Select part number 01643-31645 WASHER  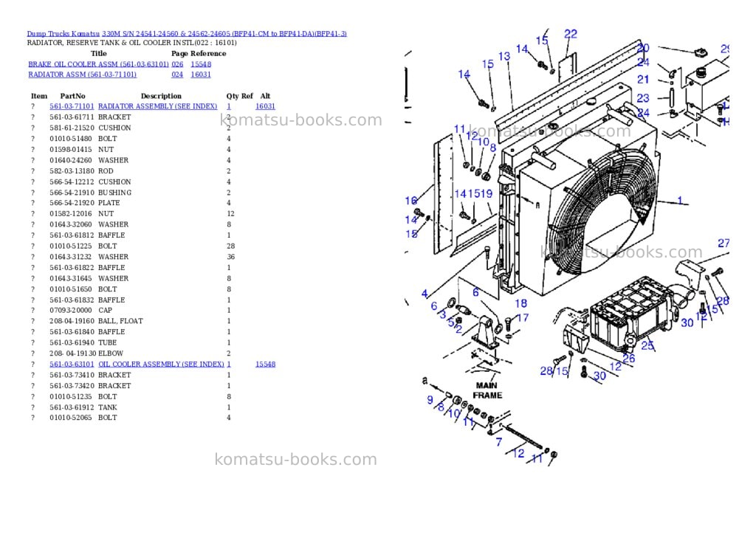pos(71,279)
